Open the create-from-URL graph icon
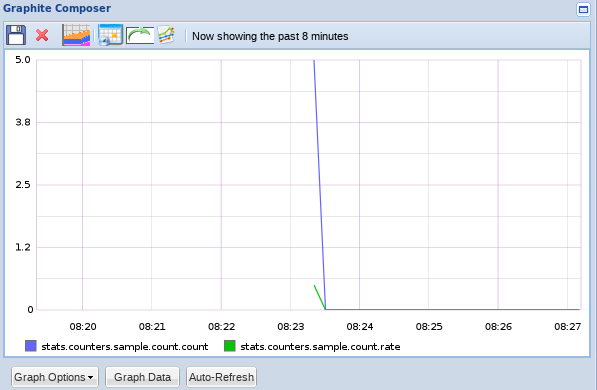Viewport: 597px width, 390px height. [x=166, y=35]
